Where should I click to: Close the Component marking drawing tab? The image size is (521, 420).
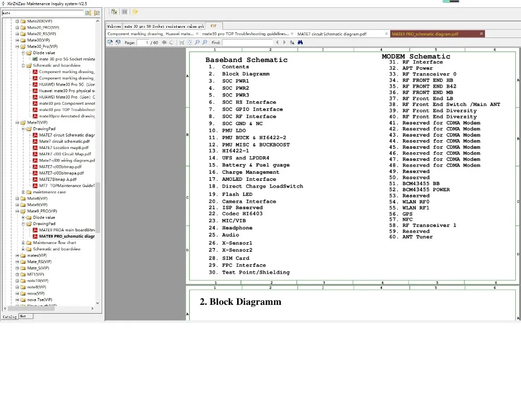click(x=197, y=34)
